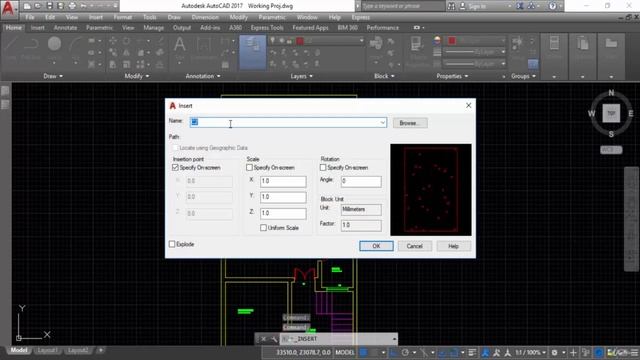This screenshot has height=360, width=640.
Task: Click the Group icon in Groups panel
Action: coord(517,42)
